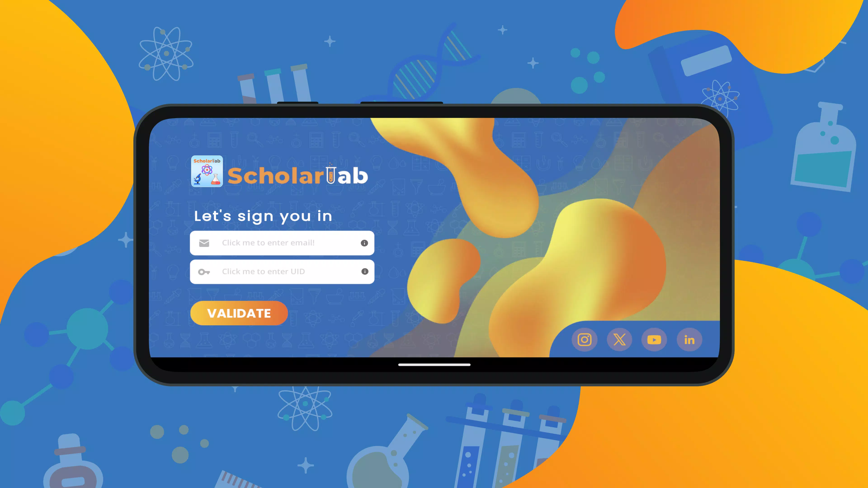Select the ScholarLab app branding tab

206,171
